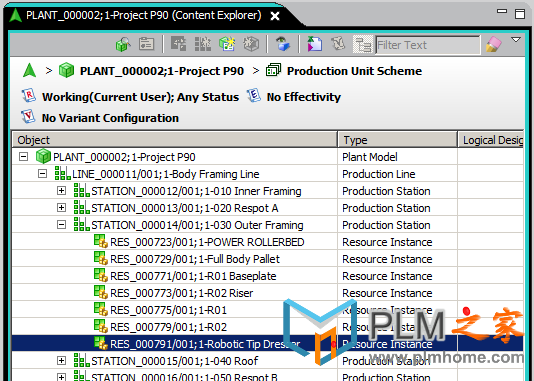534x381 pixels.
Task: Click the RES_000729 resource instance icon
Action: click(x=101, y=258)
